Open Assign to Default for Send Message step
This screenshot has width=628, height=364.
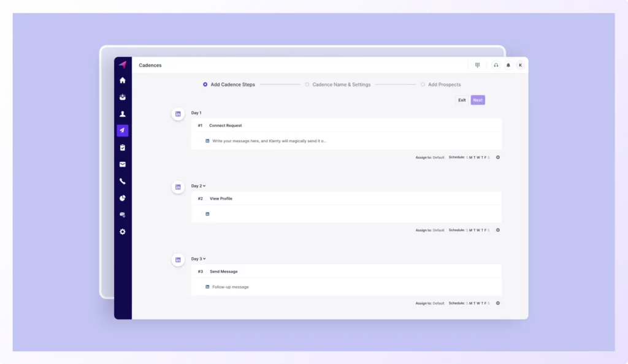coord(438,303)
